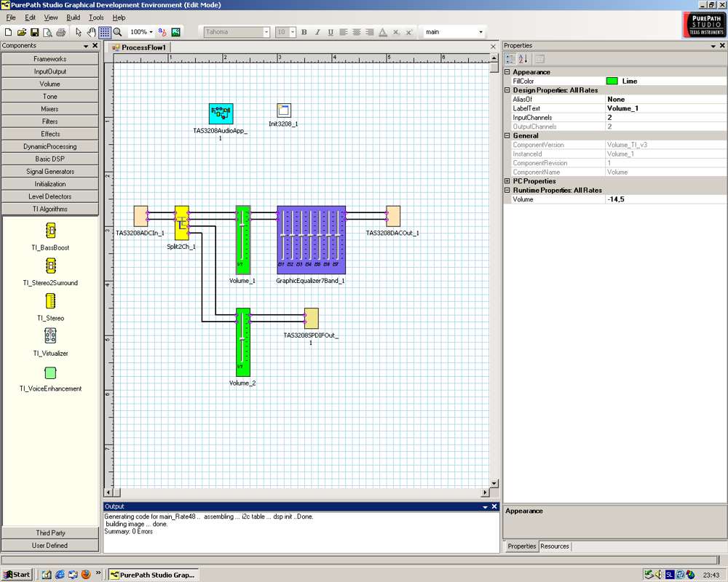
Task: Expand the Frameworks component category
Action: tap(50, 59)
